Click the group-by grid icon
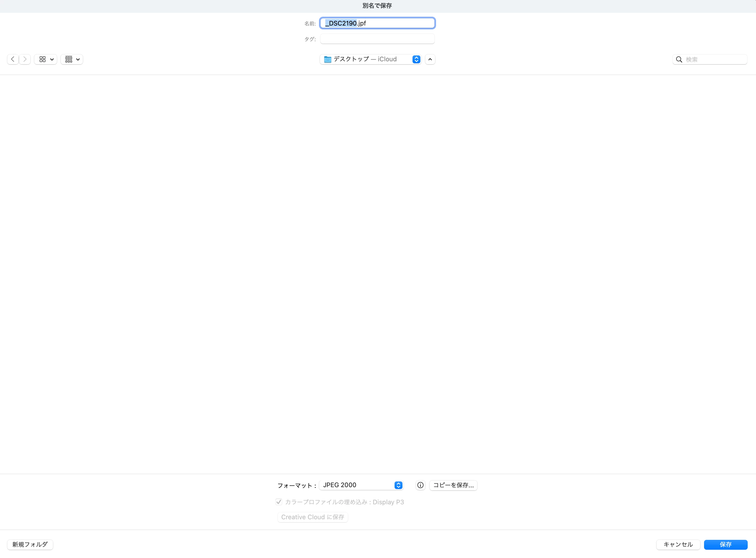Viewport: 756px width, 558px height. (x=69, y=59)
